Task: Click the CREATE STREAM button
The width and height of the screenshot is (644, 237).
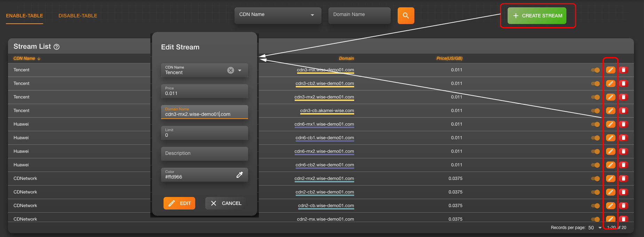Action: (537, 16)
